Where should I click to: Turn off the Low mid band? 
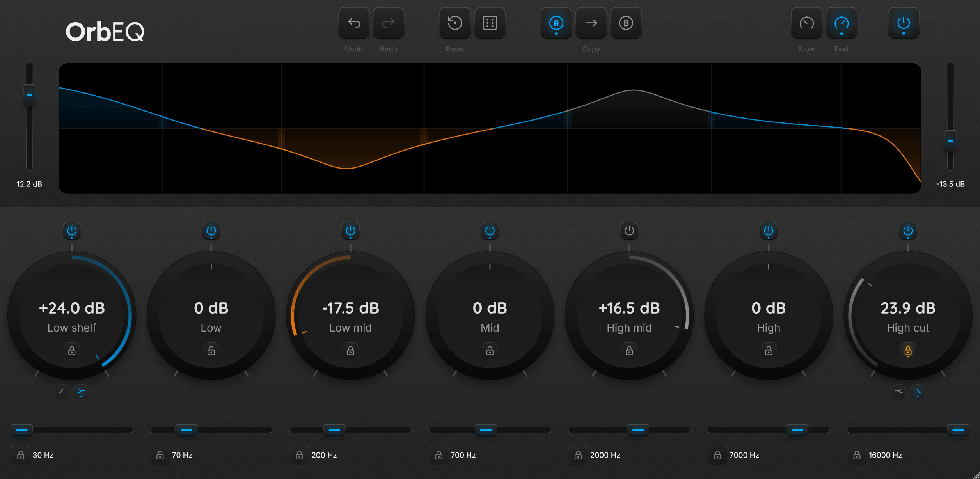tap(350, 231)
